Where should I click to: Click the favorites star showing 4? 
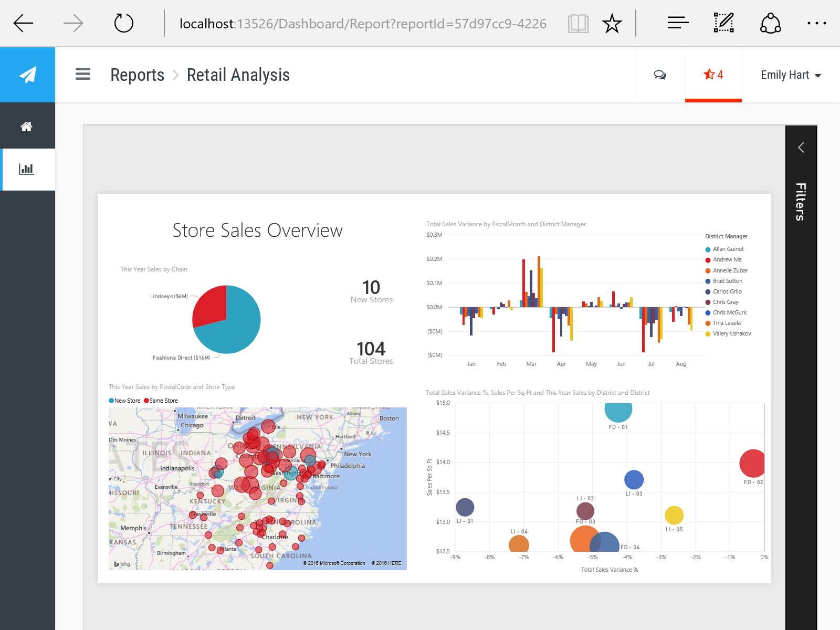[x=713, y=75]
